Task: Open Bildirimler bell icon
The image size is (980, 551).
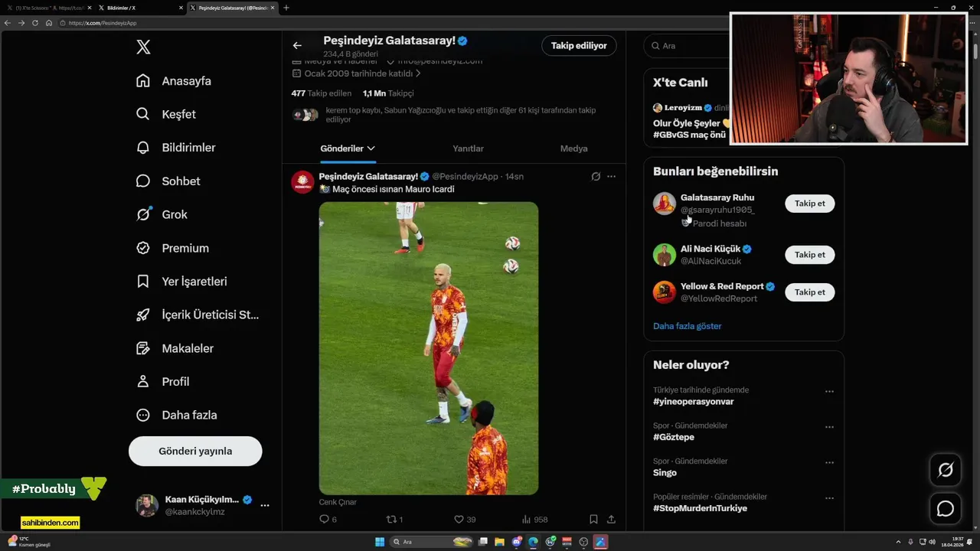Action: pyautogui.click(x=143, y=148)
